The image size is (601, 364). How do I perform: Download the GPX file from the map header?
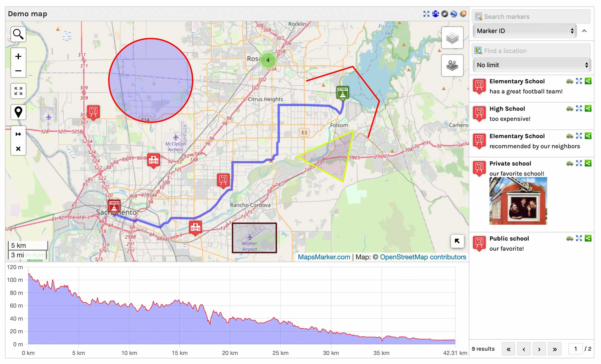coord(435,14)
